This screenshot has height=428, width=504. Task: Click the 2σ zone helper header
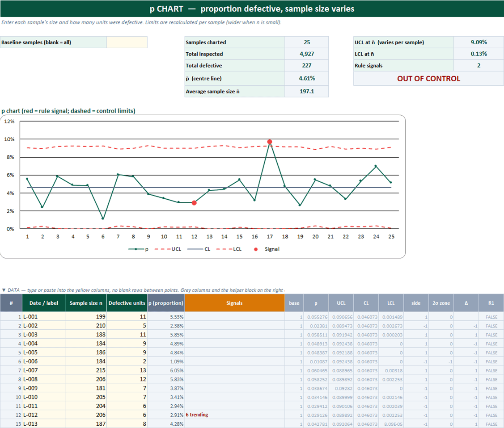pyautogui.click(x=441, y=303)
